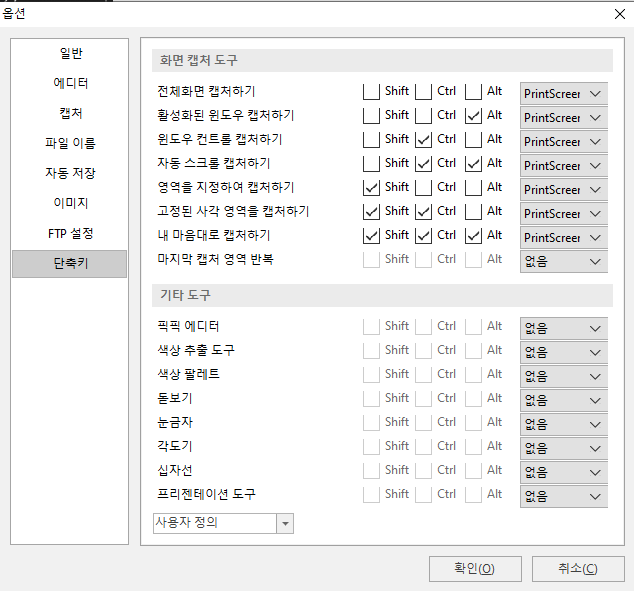Viewport: 634px width, 591px height.
Task: Switch to the 에디터 tab
Action: 71,83
